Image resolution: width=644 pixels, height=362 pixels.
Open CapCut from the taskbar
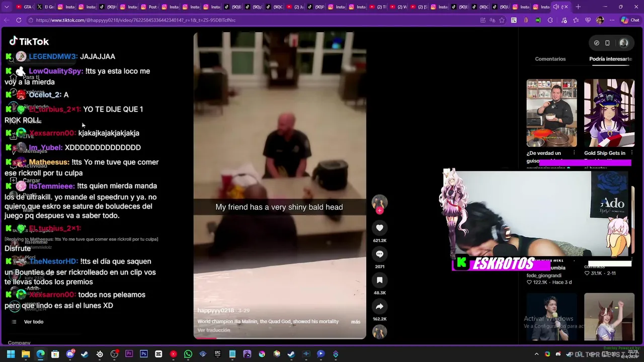158,354
